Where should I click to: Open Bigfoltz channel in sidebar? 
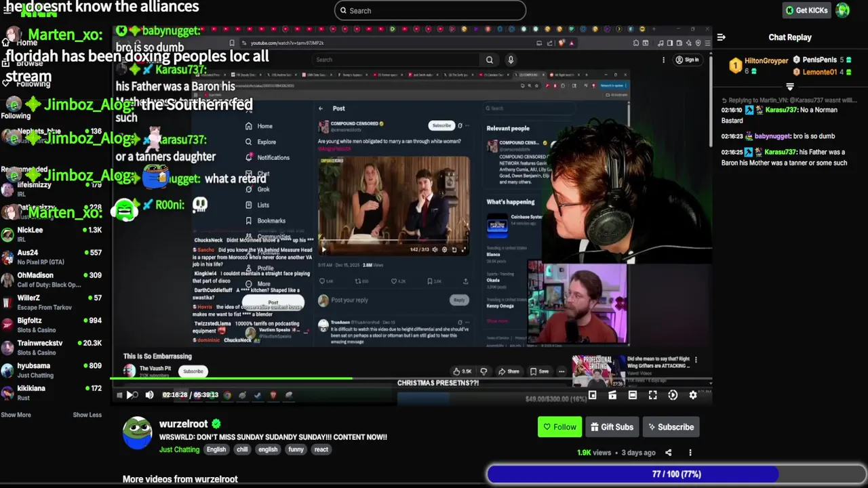(52, 325)
